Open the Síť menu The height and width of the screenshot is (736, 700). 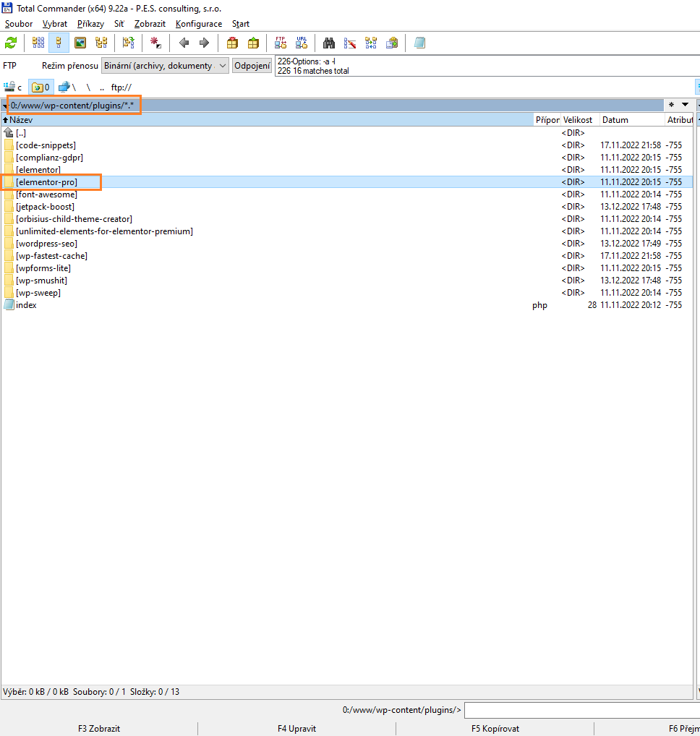(119, 24)
